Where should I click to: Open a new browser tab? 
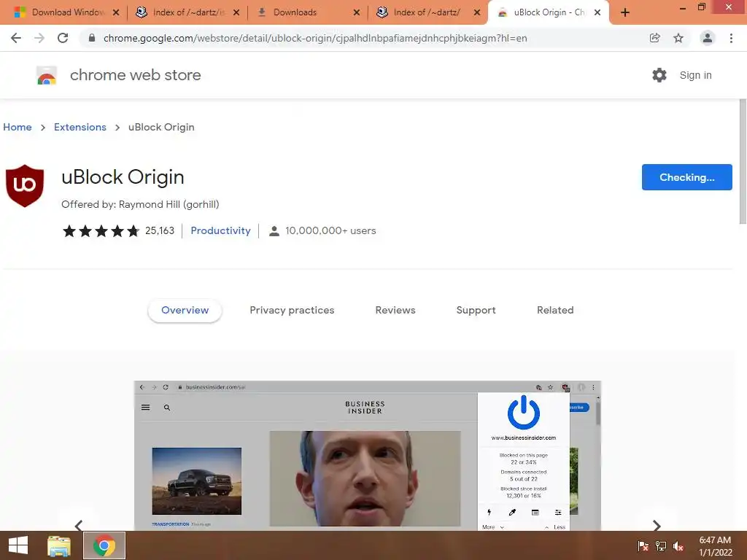[x=625, y=12]
